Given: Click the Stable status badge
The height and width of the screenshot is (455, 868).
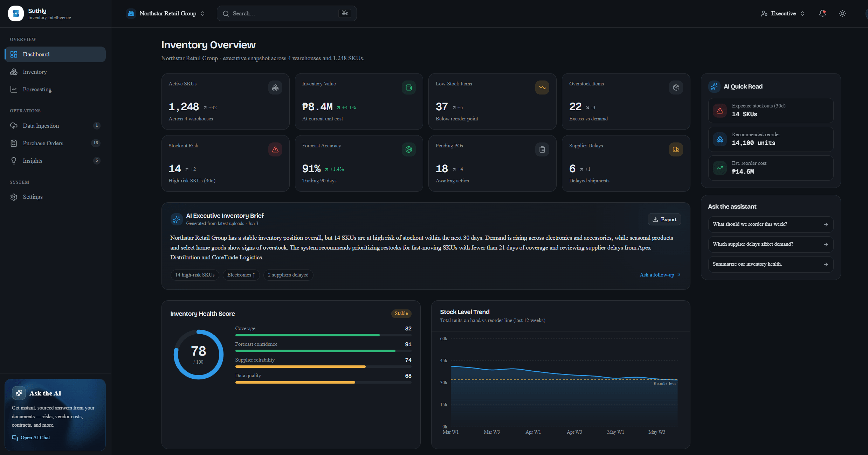Looking at the screenshot, I should click(401, 313).
